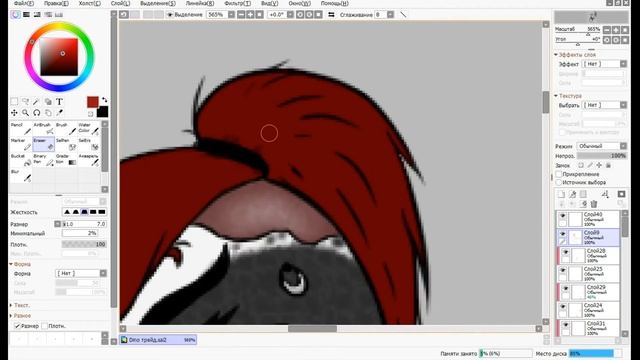Zoom out using toolbar minus button
The width and height of the screenshot is (640, 360).
coord(241,15)
